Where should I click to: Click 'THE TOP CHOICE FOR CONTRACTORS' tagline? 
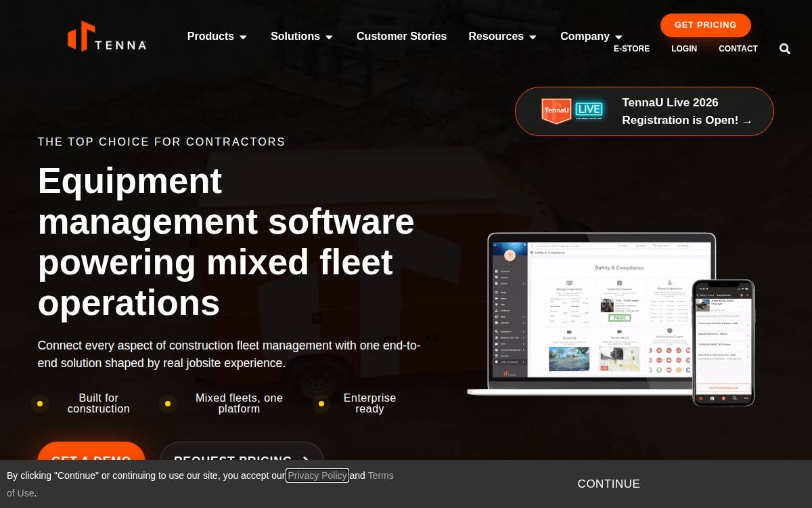tap(162, 142)
